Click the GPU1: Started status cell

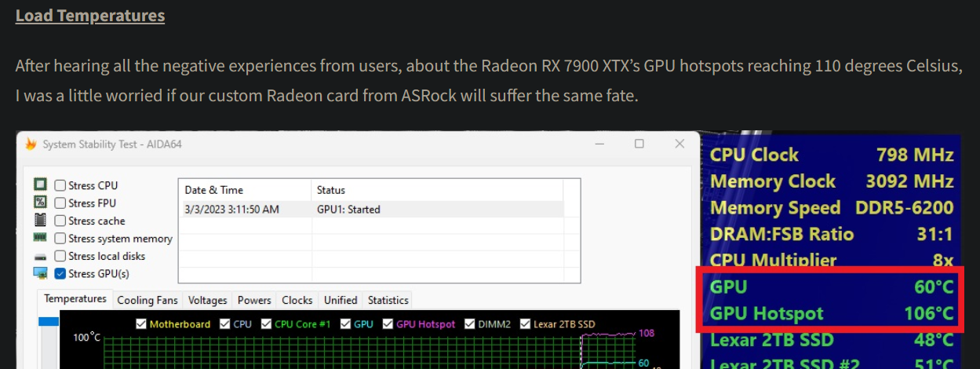[x=348, y=210]
